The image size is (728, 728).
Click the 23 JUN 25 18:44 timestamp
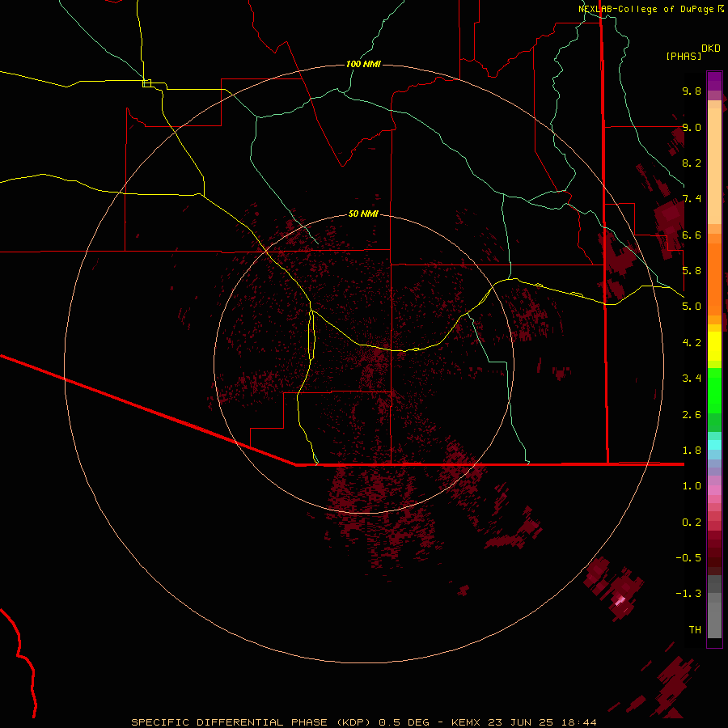[x=542, y=722]
